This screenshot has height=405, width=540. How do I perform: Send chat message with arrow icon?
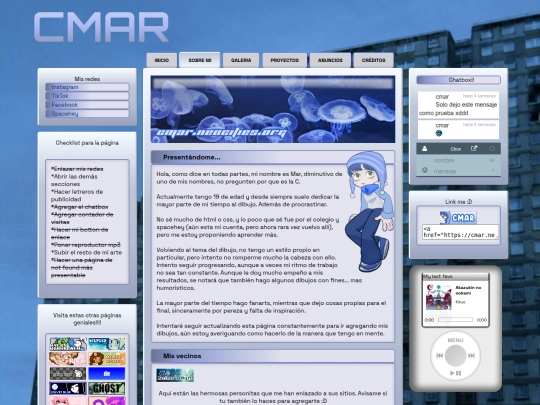[493, 170]
